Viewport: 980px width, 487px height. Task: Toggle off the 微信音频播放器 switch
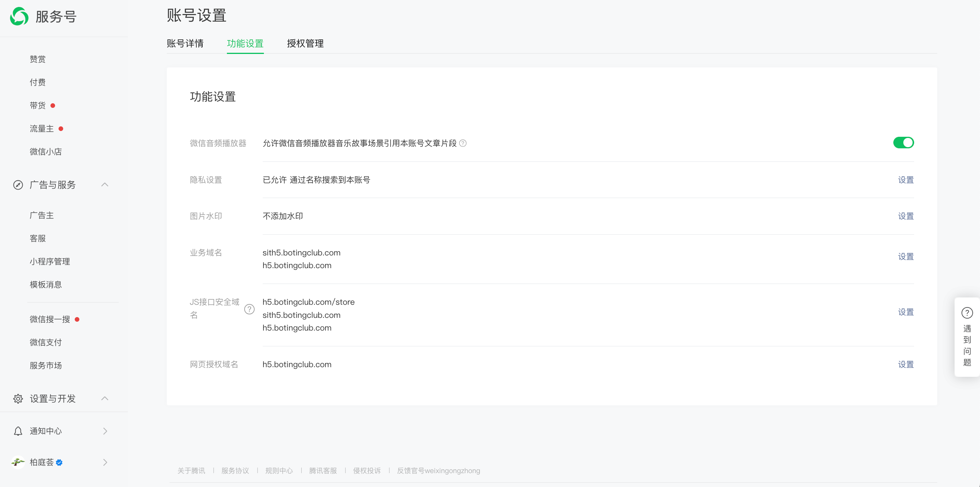click(903, 143)
